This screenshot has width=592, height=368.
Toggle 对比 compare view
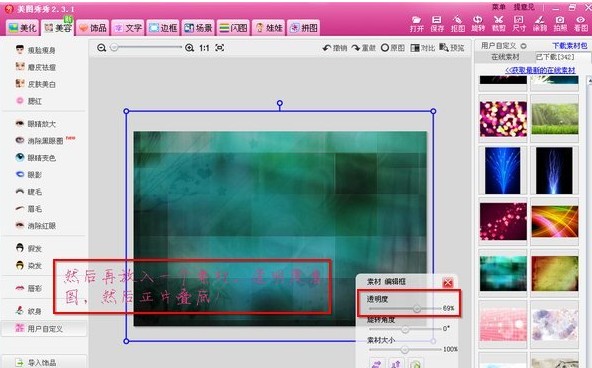(x=422, y=48)
